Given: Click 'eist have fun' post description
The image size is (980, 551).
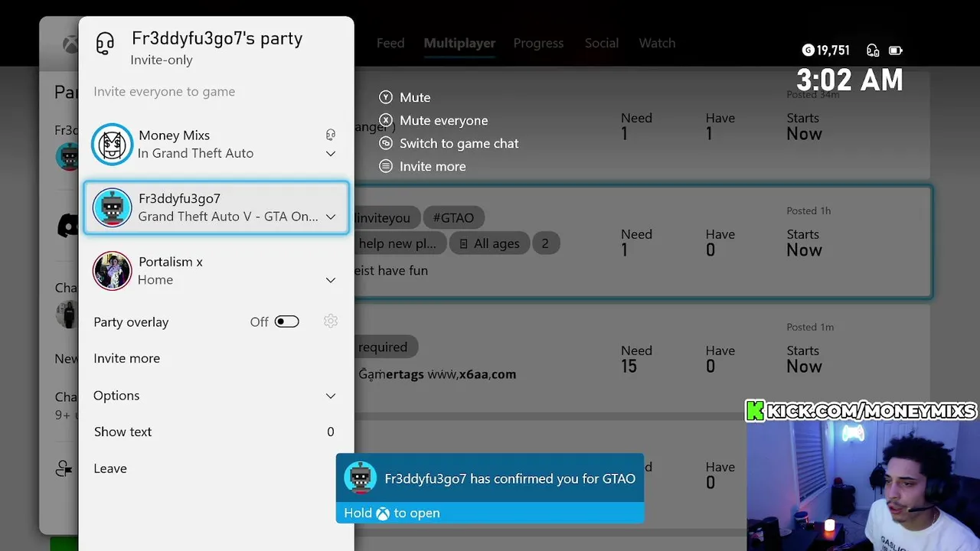Looking at the screenshot, I should pyautogui.click(x=390, y=270).
